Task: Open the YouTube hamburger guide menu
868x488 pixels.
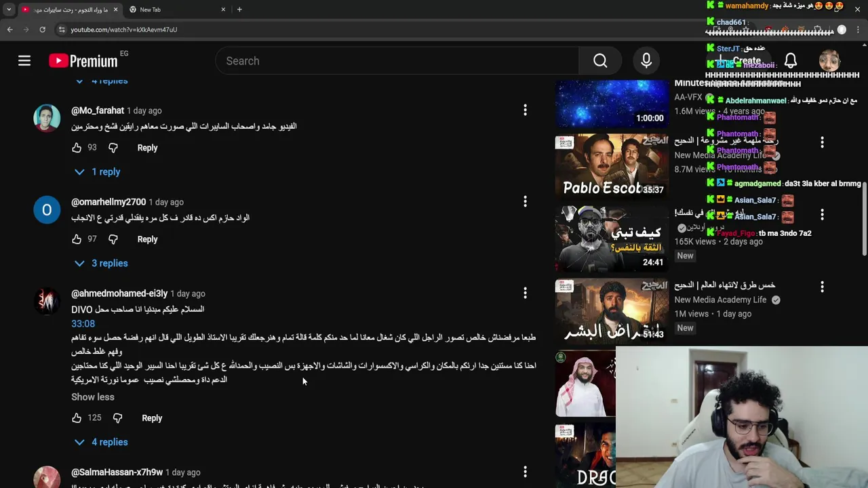Action: click(x=24, y=61)
